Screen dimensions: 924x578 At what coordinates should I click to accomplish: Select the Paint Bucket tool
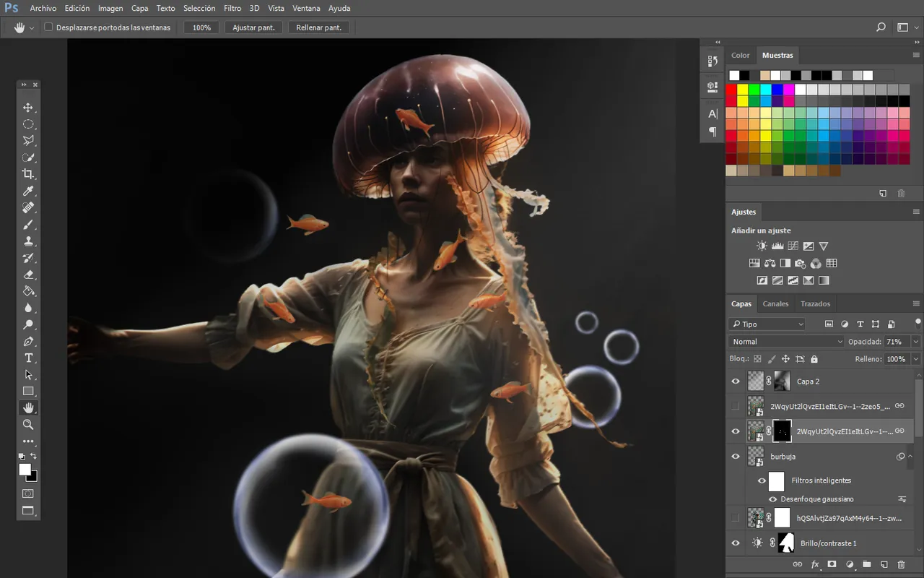coord(28,291)
